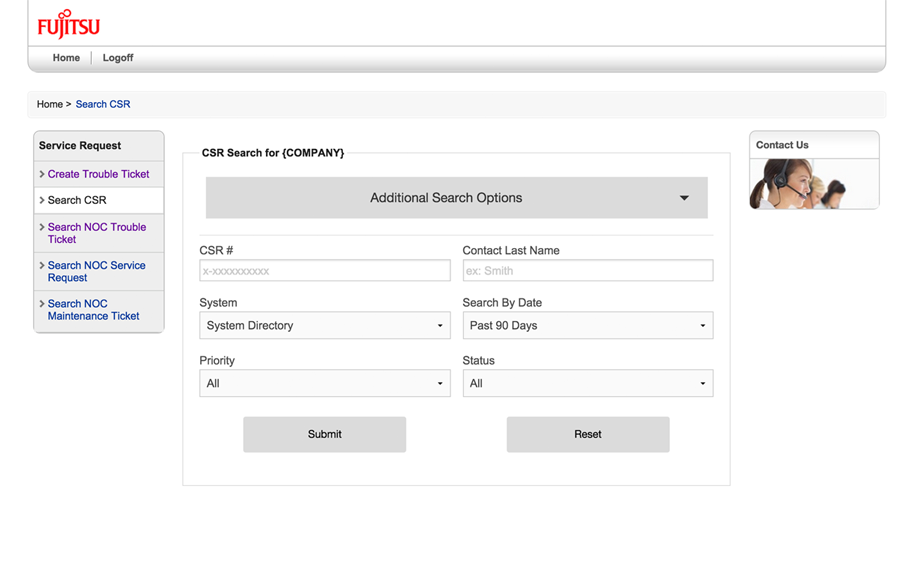Open the Status dropdown
This screenshot has height=574, width=918.
coord(587,384)
